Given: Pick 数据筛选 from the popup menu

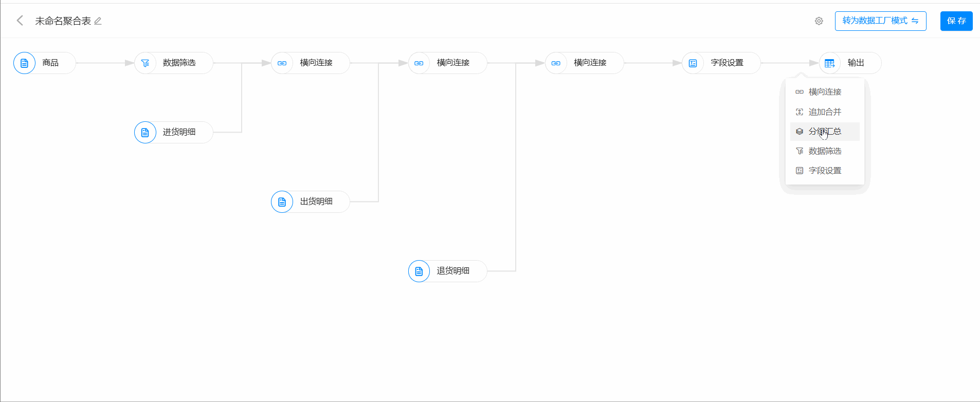Looking at the screenshot, I should point(825,151).
